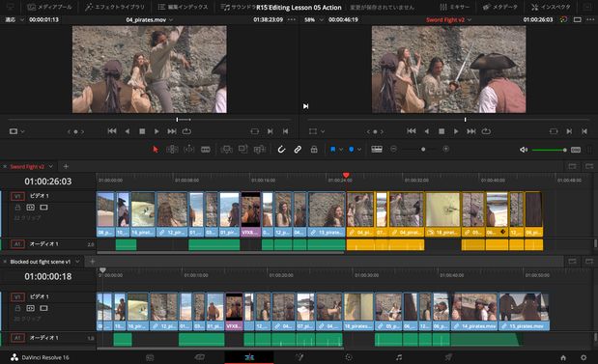Mute audio with the speaker icon
The width and height of the screenshot is (598, 364).
(524, 150)
